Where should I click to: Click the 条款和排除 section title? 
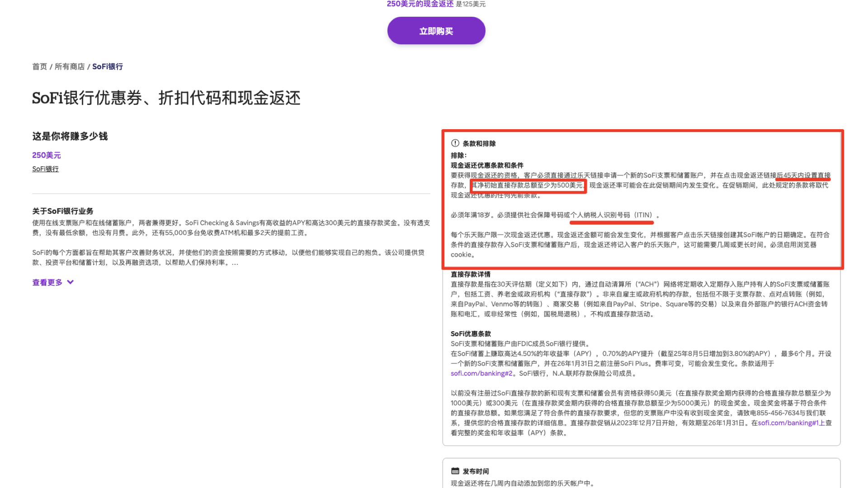click(479, 144)
